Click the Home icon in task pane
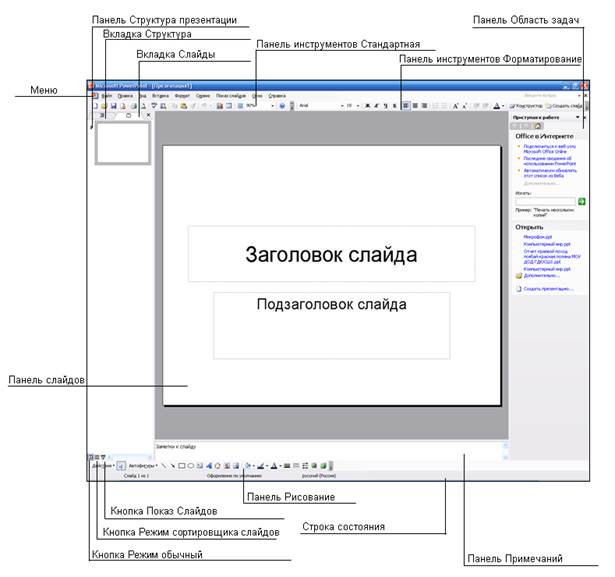The image size is (615, 577). coord(535,126)
